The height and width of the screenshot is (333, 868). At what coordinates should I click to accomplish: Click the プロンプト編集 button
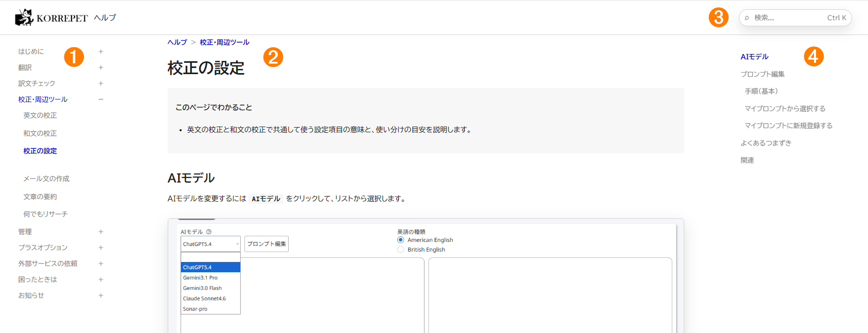267,244
